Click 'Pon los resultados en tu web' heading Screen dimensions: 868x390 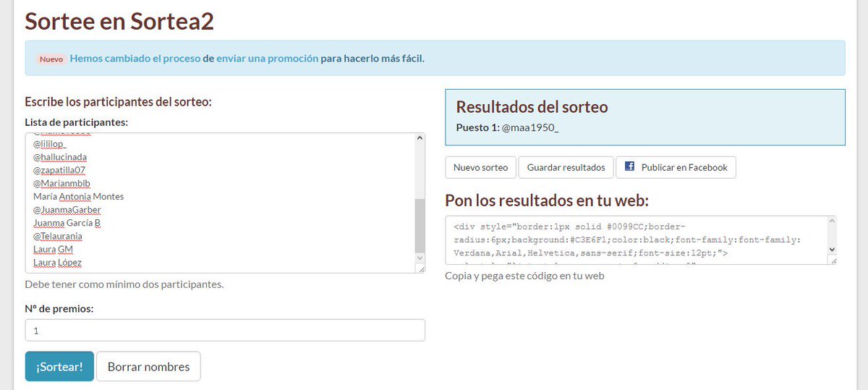[547, 200]
